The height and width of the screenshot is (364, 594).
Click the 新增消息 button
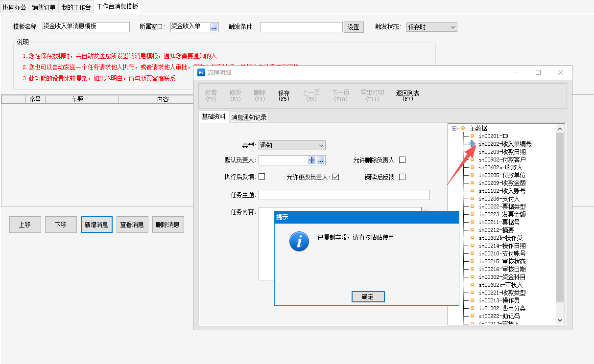click(96, 225)
